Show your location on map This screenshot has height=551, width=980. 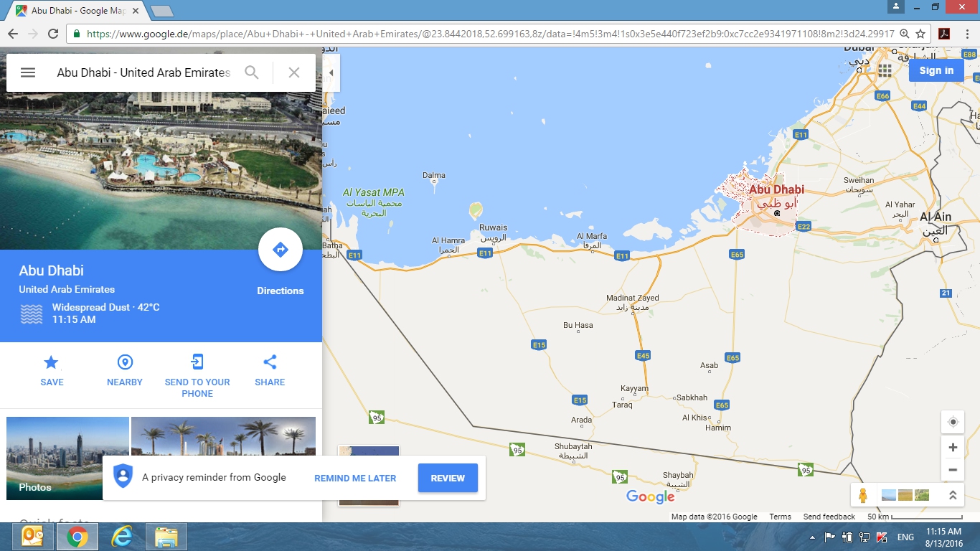pos(953,422)
